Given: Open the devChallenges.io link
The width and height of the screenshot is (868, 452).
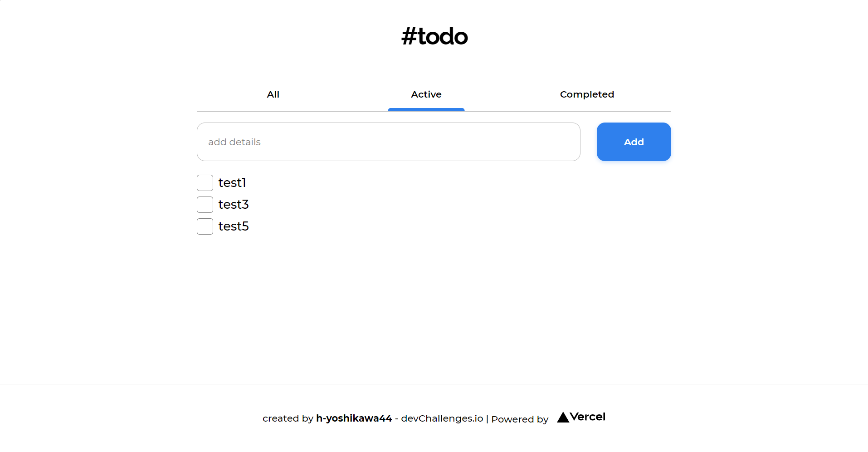Looking at the screenshot, I should coord(441,418).
